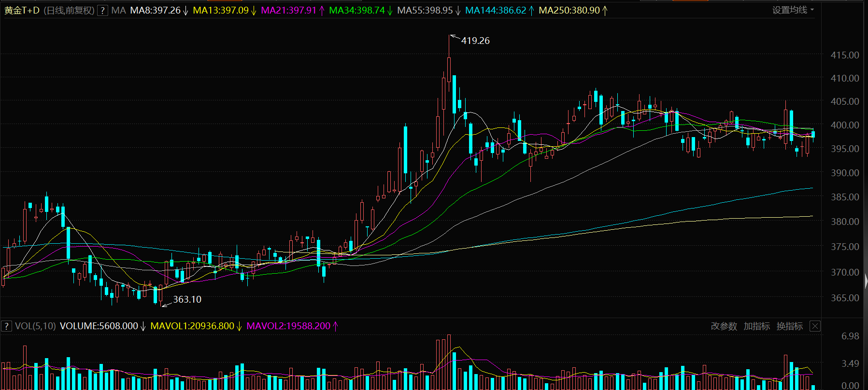Click the VOLUME:5608.000 readout
Viewport: 868px width, 390px height.
(99, 326)
